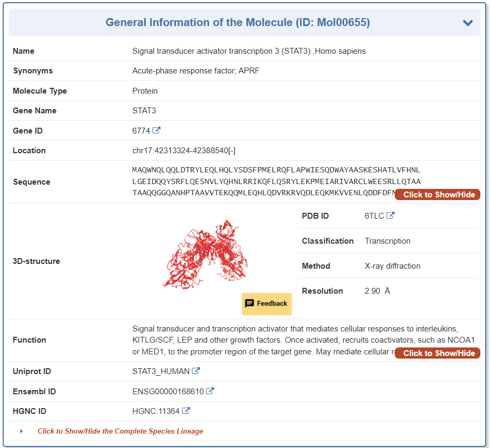Viewport: 491px width, 448px height.
Task: Collapse the General Information panel chevron
Action: point(468,23)
